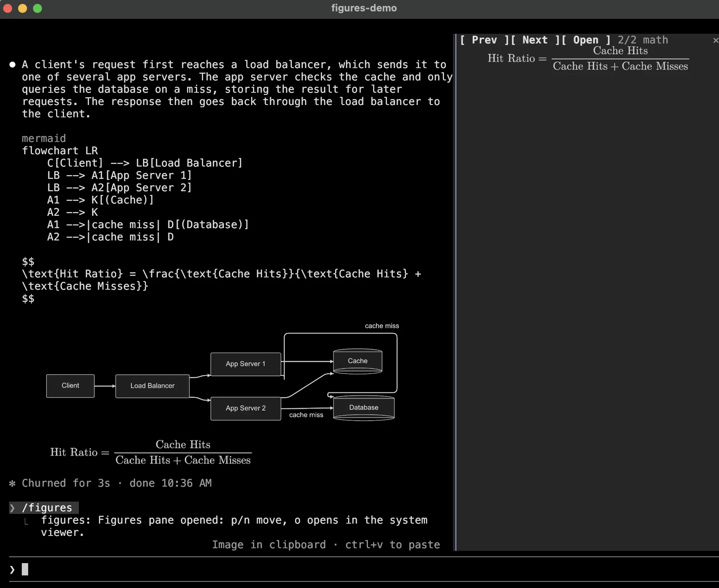Click the 'C[Client] --> LB[Load Balancer]' line
This screenshot has width=719, height=588.
tap(145, 163)
